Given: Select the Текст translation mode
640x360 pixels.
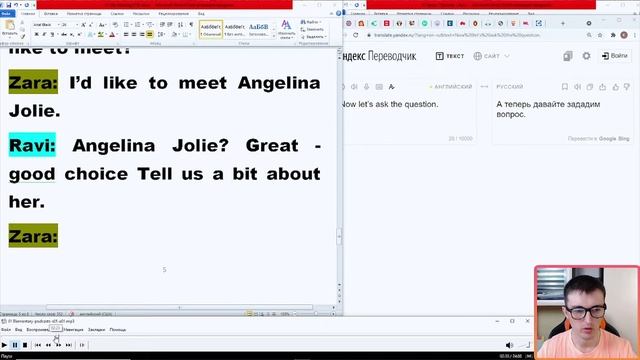Looking at the screenshot, I should tap(450, 56).
